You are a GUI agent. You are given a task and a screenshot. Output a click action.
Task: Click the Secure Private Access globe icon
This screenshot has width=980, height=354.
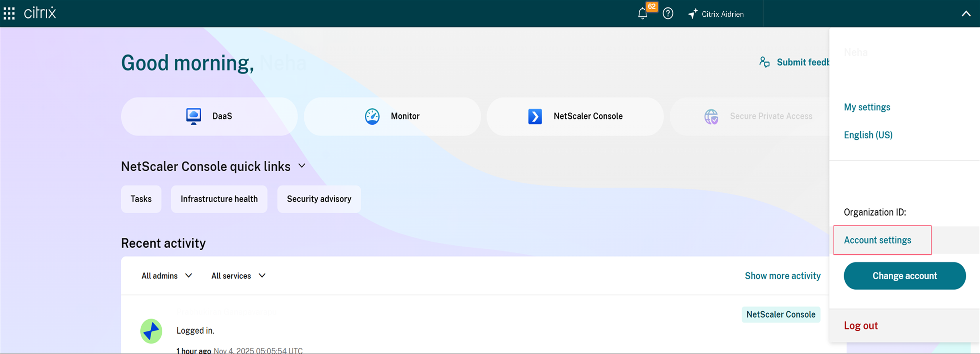(x=711, y=116)
